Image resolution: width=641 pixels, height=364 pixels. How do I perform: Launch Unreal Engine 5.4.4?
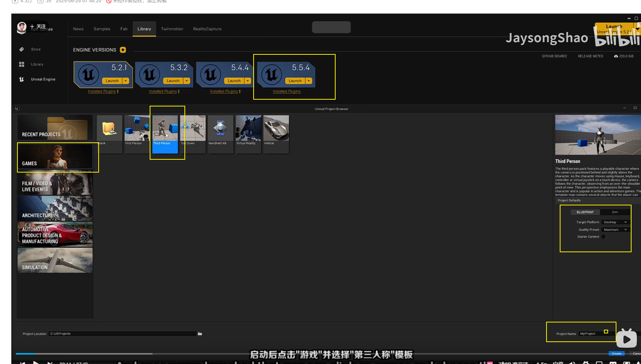pyautogui.click(x=234, y=81)
